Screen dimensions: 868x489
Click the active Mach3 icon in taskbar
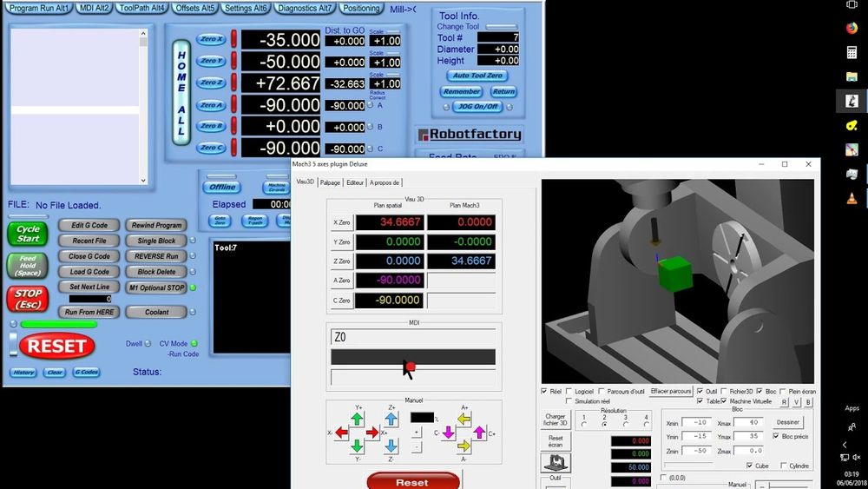[852, 101]
